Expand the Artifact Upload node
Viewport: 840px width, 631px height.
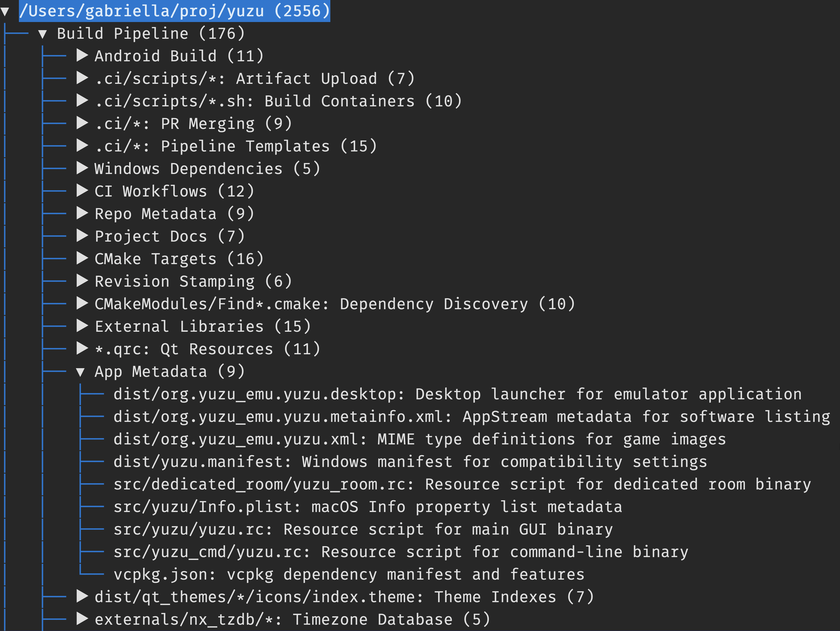[x=82, y=78]
